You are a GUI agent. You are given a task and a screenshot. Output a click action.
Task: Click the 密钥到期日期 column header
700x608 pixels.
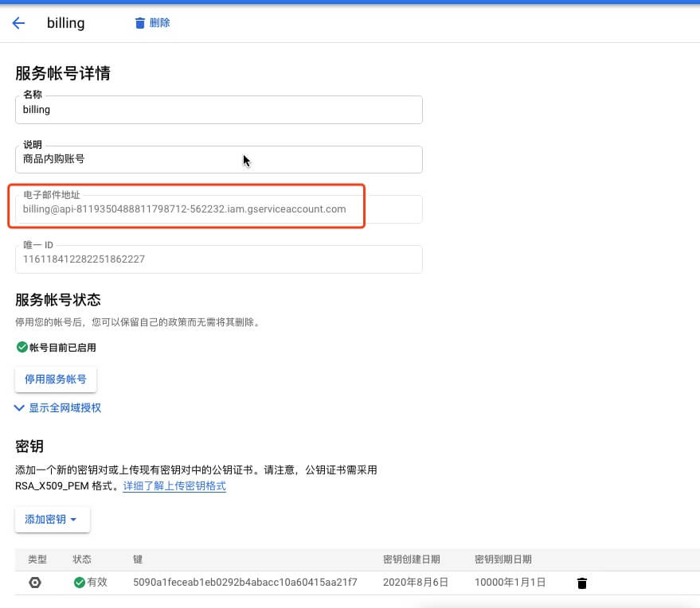coord(503,559)
